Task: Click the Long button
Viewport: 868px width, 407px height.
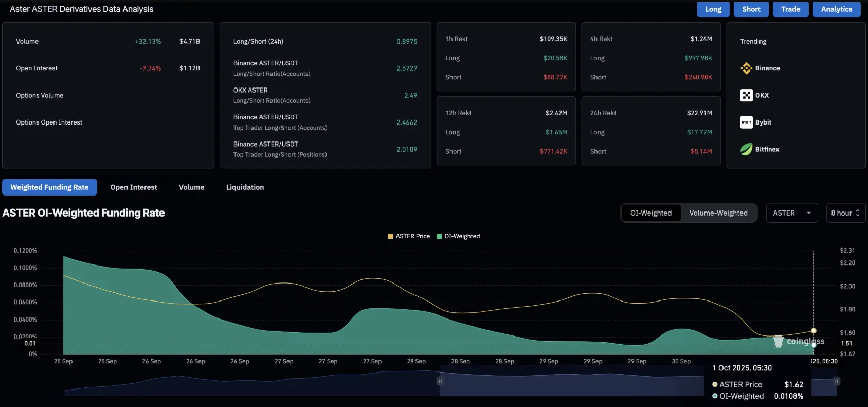Action: (x=713, y=9)
